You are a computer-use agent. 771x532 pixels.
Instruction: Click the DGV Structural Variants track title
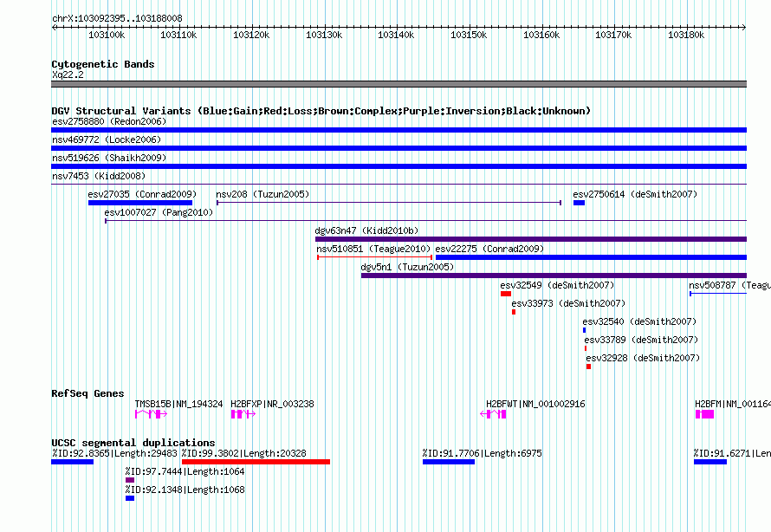pos(321,111)
